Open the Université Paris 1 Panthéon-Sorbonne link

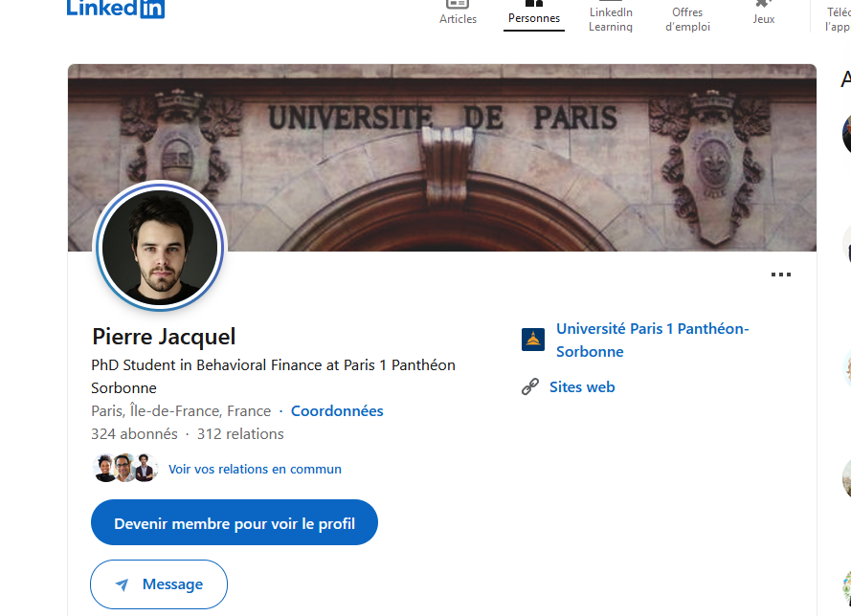point(652,340)
